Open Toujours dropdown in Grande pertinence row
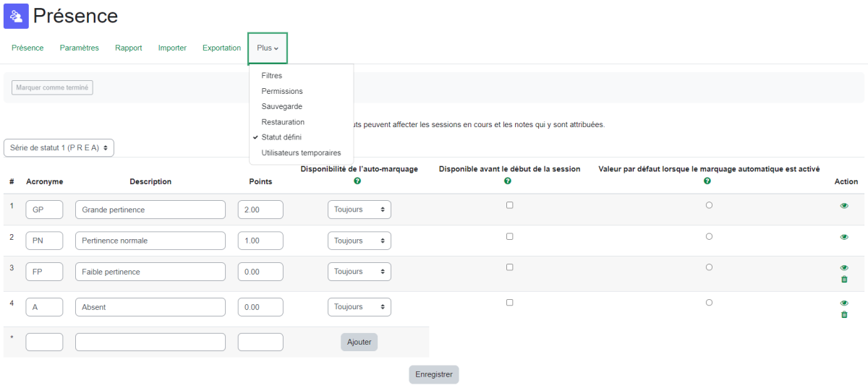This screenshot has width=868, height=388. tap(359, 210)
